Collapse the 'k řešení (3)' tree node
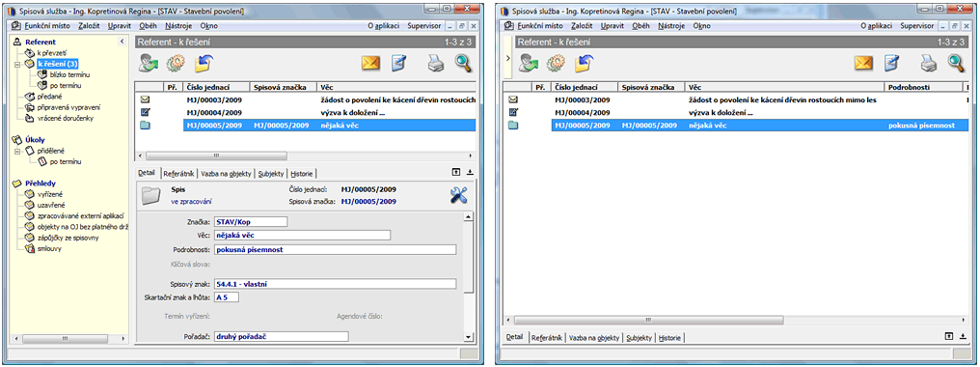The image size is (980, 367). pos(16,64)
